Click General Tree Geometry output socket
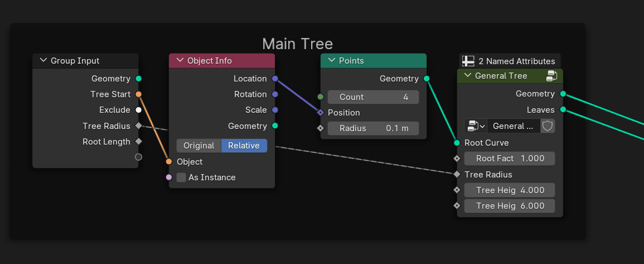 563,94
